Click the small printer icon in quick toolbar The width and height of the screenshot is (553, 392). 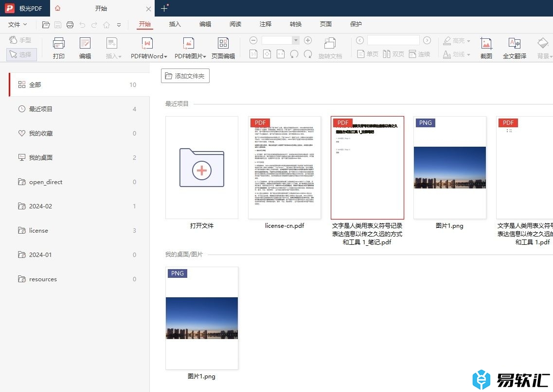pos(70,25)
